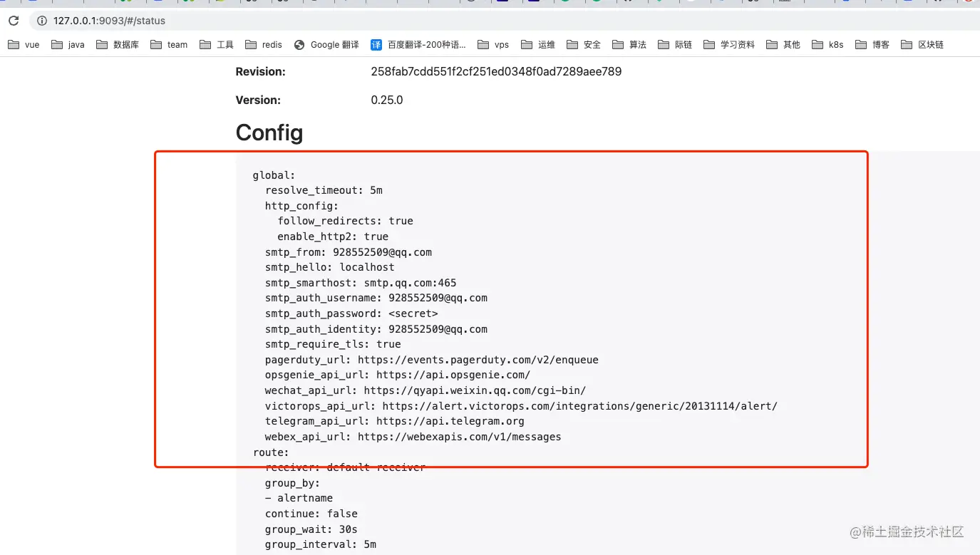Viewport: 980px width, 555px height.
Task: Open the 安全 bookmark folder
Action: 584,44
